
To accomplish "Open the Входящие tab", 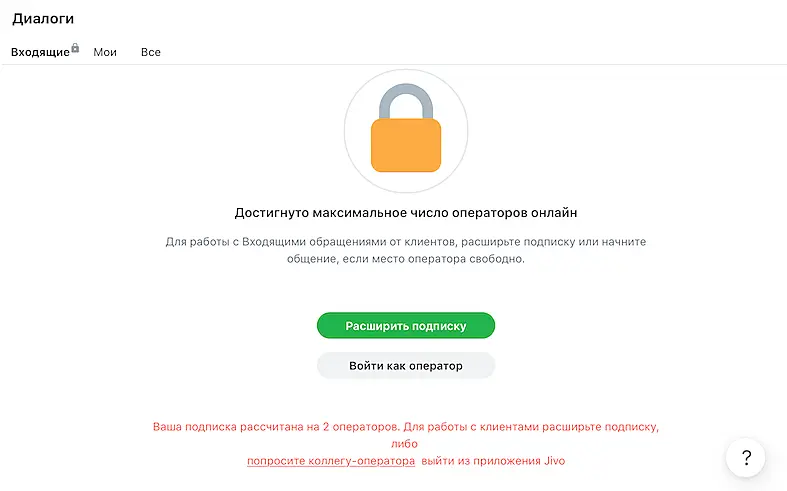I will click(40, 52).
